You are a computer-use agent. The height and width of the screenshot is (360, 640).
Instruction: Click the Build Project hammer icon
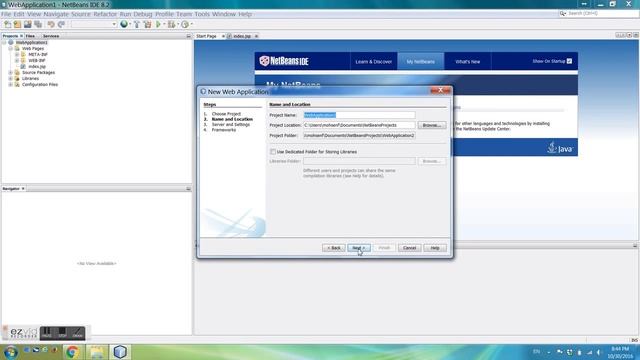[137, 24]
